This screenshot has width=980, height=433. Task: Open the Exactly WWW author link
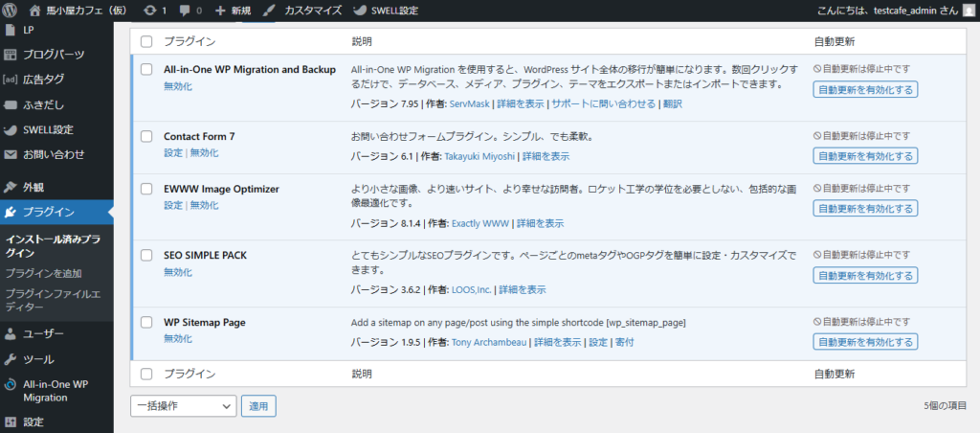point(480,223)
